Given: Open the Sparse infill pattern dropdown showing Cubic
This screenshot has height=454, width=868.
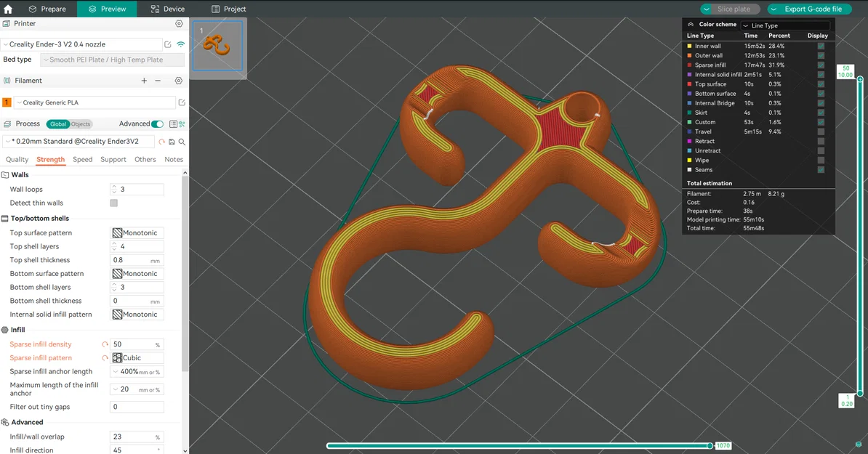Looking at the screenshot, I should click(136, 357).
